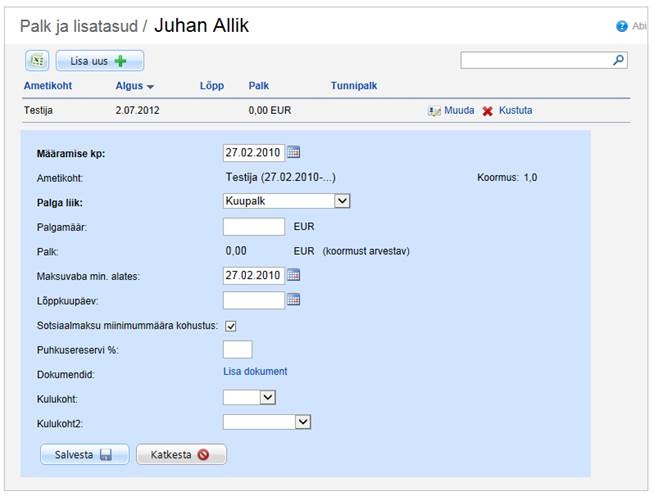Image resolution: width=654 pixels, height=496 pixels.
Task: Open calendar picker for Lõppkuupäev
Action: [x=294, y=299]
